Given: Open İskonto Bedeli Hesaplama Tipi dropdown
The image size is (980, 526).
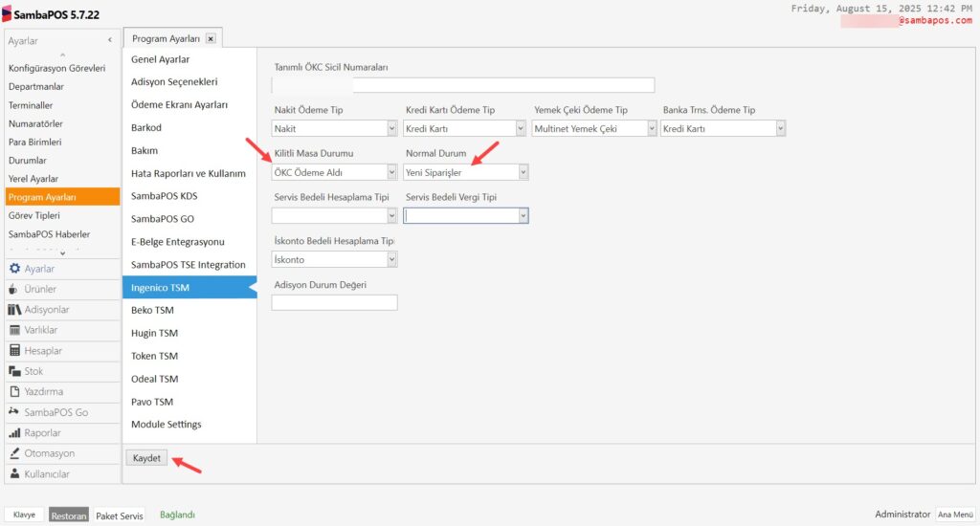Looking at the screenshot, I should coord(391,259).
